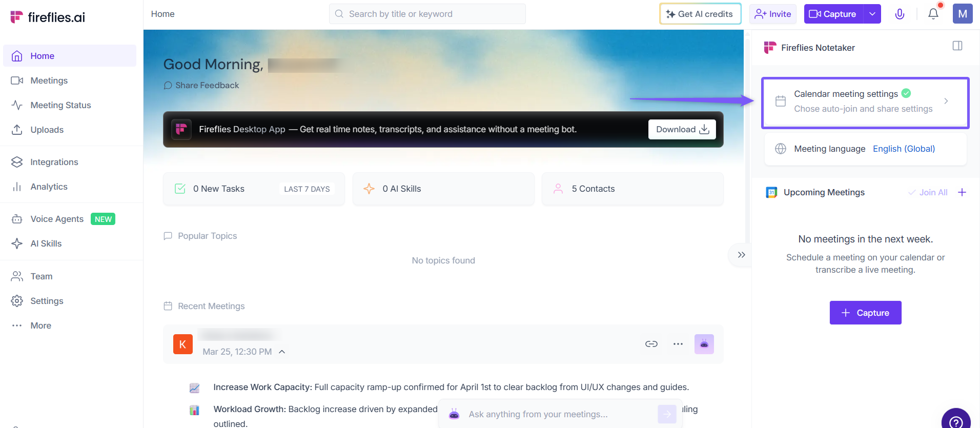Click Share Feedback link
This screenshot has width=980, height=428.
[201, 85]
